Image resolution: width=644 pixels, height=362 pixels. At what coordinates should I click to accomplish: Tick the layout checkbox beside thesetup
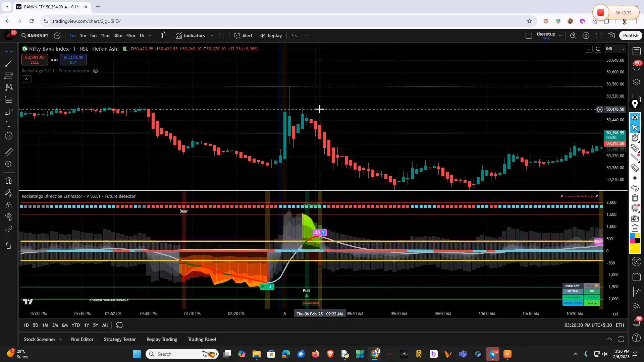coord(529,35)
